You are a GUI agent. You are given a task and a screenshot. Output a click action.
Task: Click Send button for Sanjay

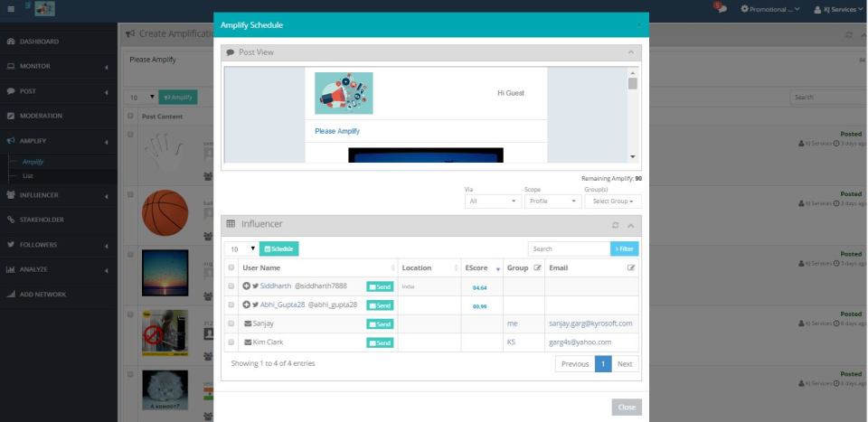point(380,324)
